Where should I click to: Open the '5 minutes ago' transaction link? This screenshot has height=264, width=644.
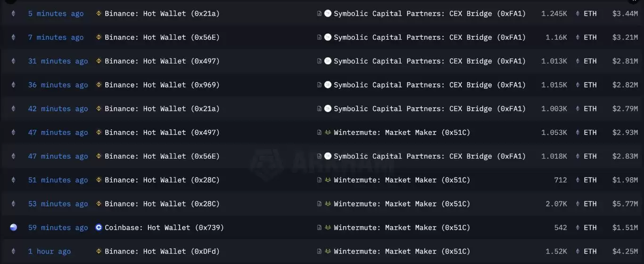(56, 14)
